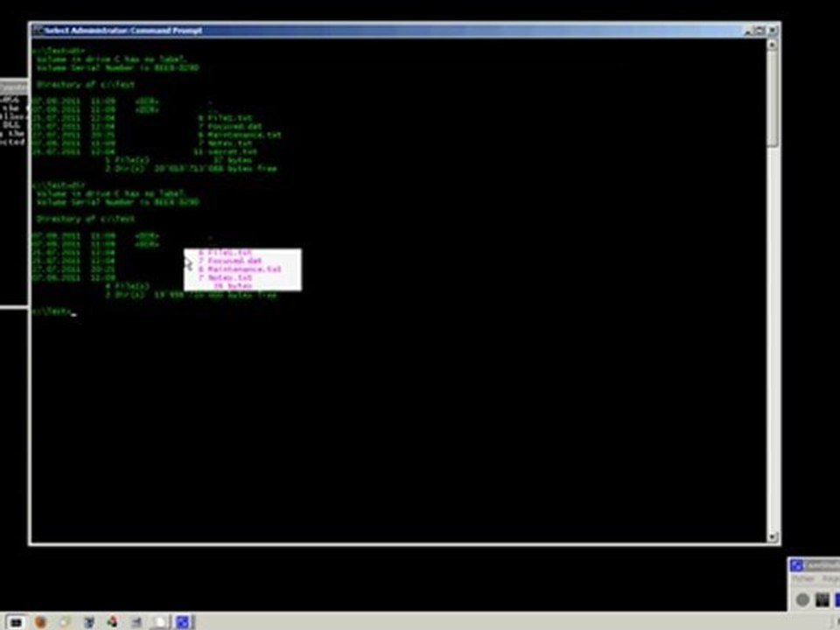
Task: Maximize the Command Prompt window
Action: (x=759, y=31)
